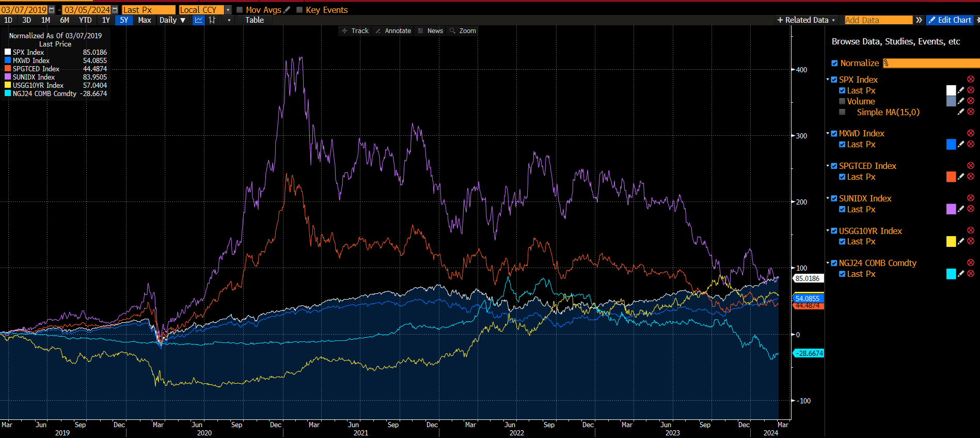Remove the SUNIDX Index series
The image size is (980, 438).
(x=970, y=198)
